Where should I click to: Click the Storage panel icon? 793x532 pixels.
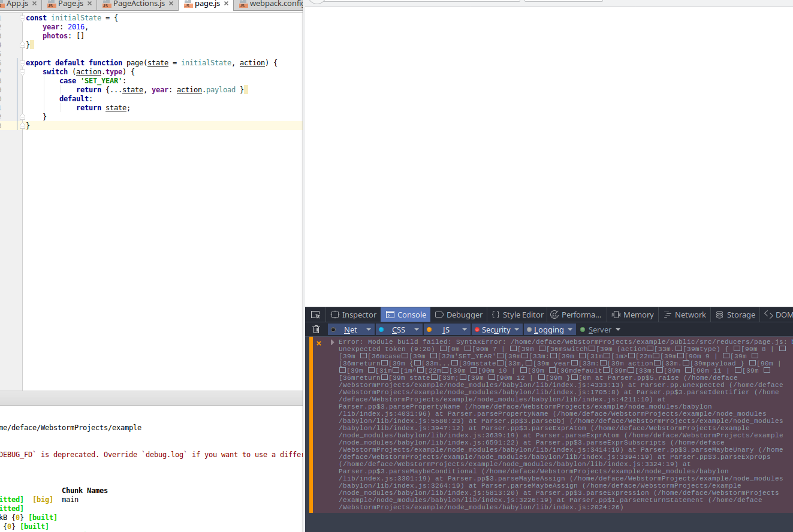click(x=719, y=315)
